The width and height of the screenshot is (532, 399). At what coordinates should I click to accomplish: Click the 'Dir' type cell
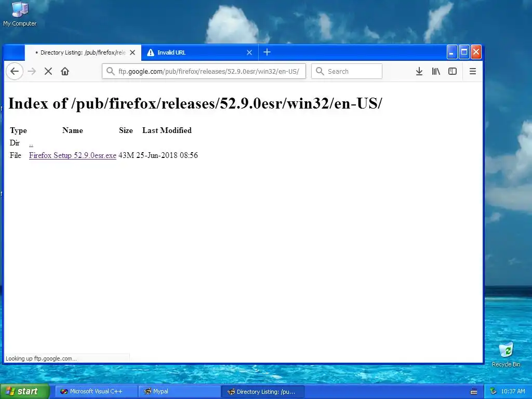tap(15, 143)
